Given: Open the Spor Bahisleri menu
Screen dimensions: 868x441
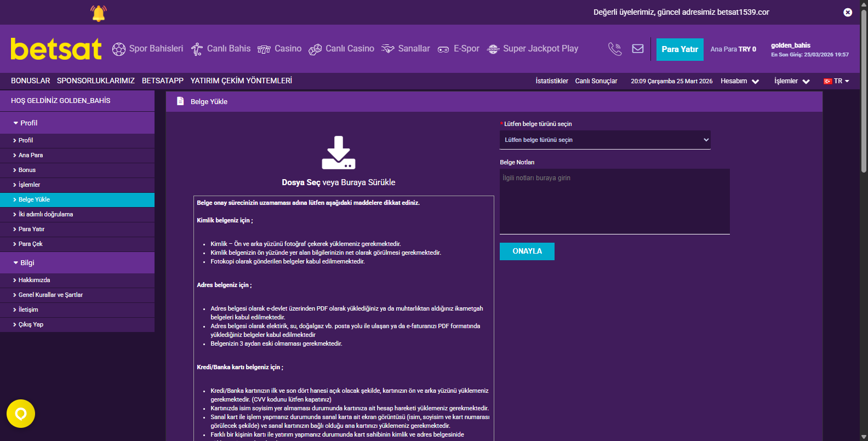Looking at the screenshot, I should 156,49.
